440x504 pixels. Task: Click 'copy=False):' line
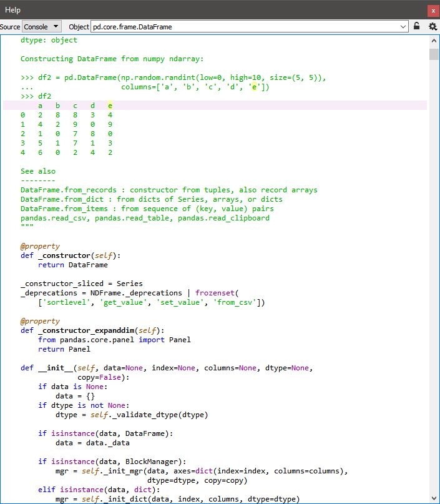point(104,377)
